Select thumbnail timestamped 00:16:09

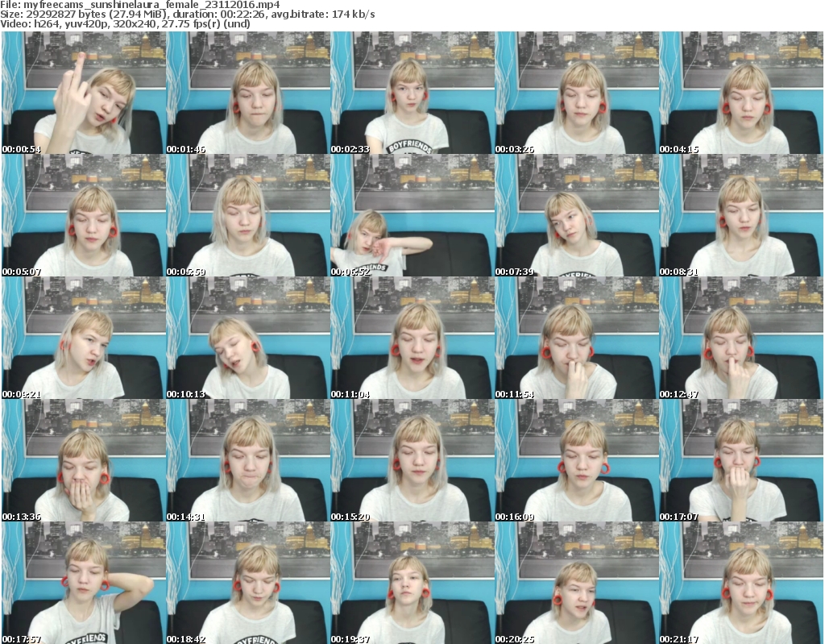pos(577,461)
